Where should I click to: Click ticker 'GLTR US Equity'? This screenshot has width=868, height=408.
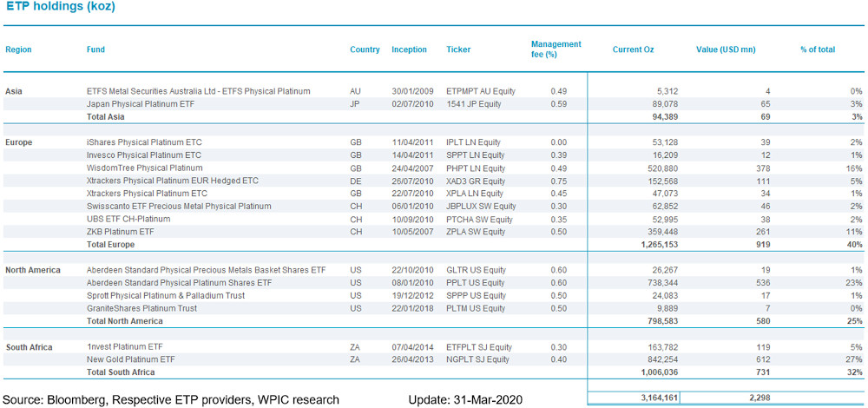pos(476,270)
